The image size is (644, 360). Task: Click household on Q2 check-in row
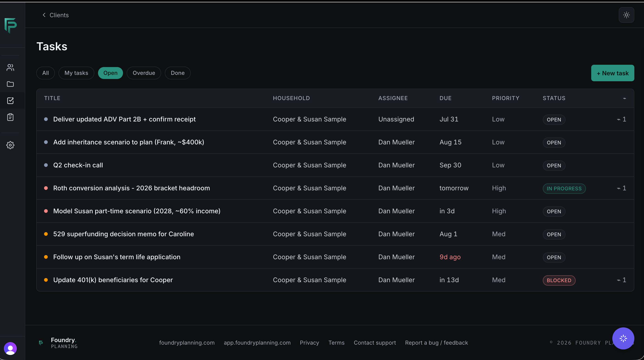click(x=309, y=165)
